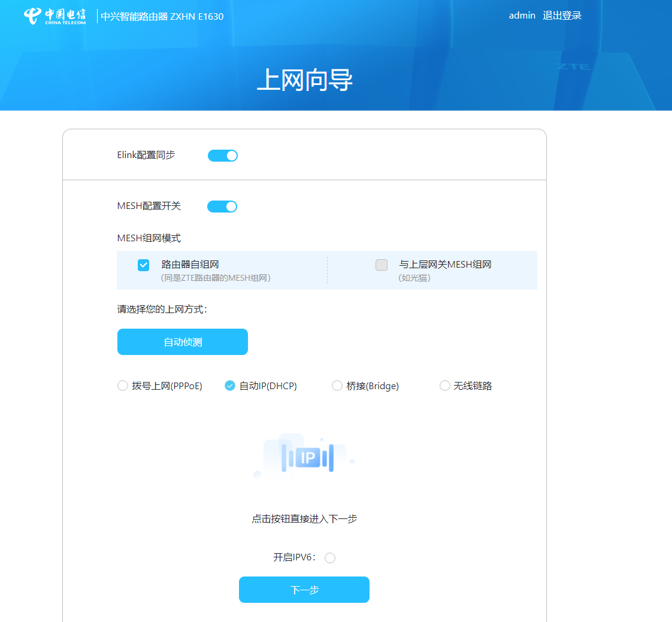Check the 与上层网关MESH组网 checkbox

382,265
